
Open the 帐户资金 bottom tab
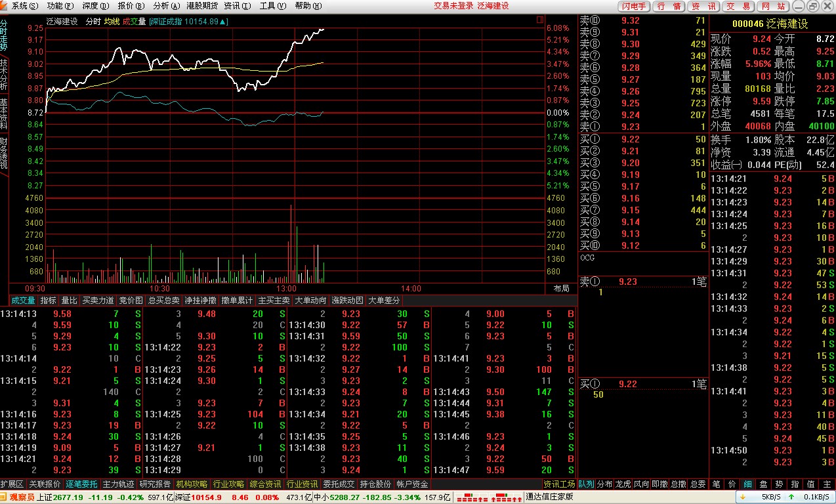(413, 484)
